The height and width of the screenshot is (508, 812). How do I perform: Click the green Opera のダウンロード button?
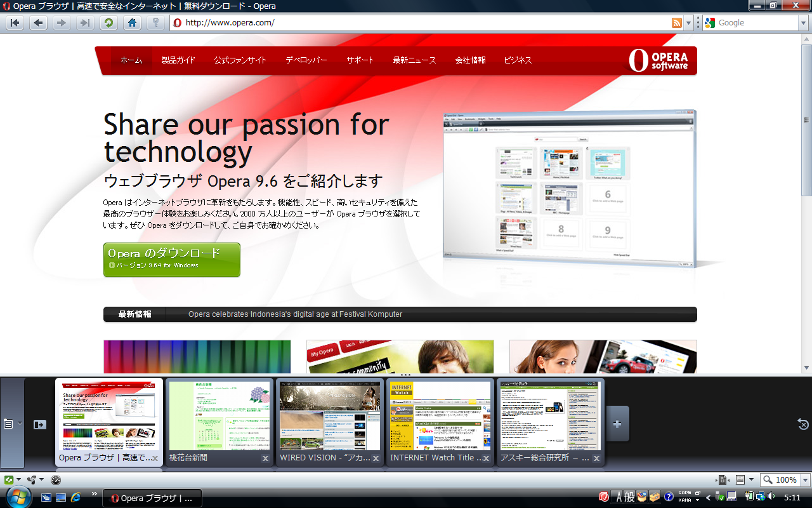point(172,259)
